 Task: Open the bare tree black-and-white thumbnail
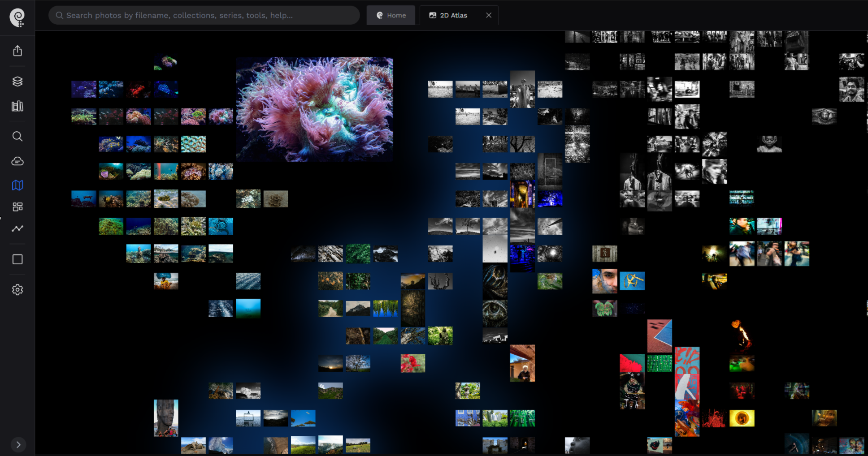click(468, 226)
